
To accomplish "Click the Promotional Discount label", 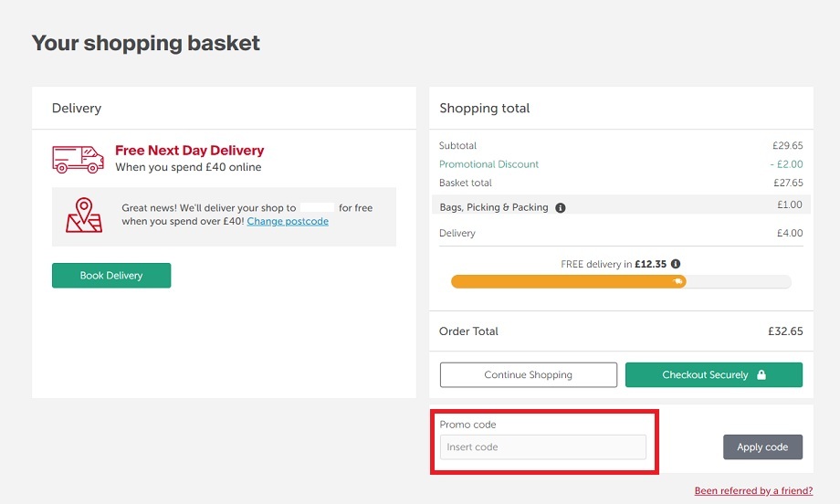I will (489, 164).
